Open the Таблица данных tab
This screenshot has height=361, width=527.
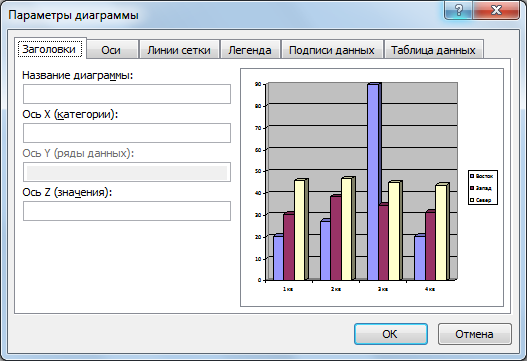(x=434, y=50)
